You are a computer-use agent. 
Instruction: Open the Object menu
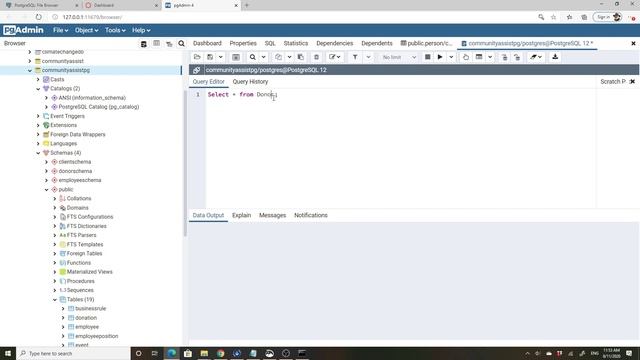[x=87, y=30]
